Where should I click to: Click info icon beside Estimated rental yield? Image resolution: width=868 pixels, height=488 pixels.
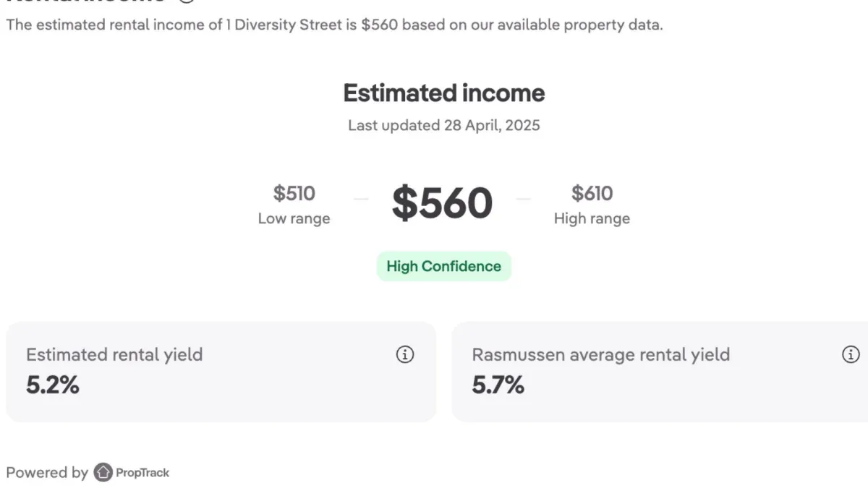(x=405, y=354)
